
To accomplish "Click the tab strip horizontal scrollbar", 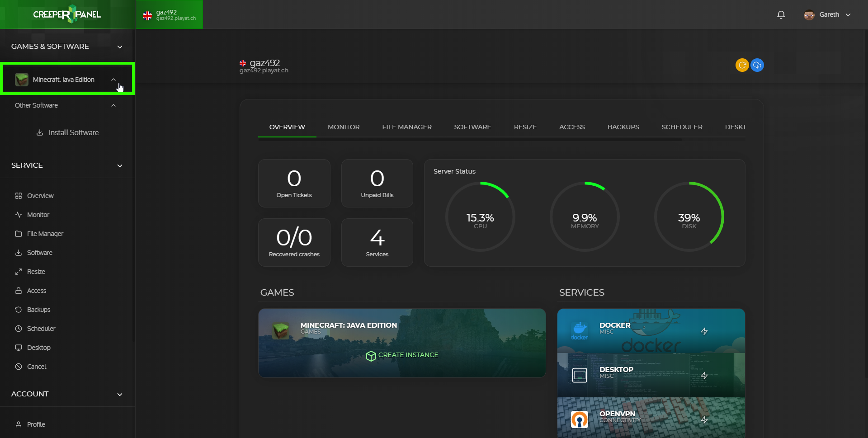I will [x=470, y=140].
